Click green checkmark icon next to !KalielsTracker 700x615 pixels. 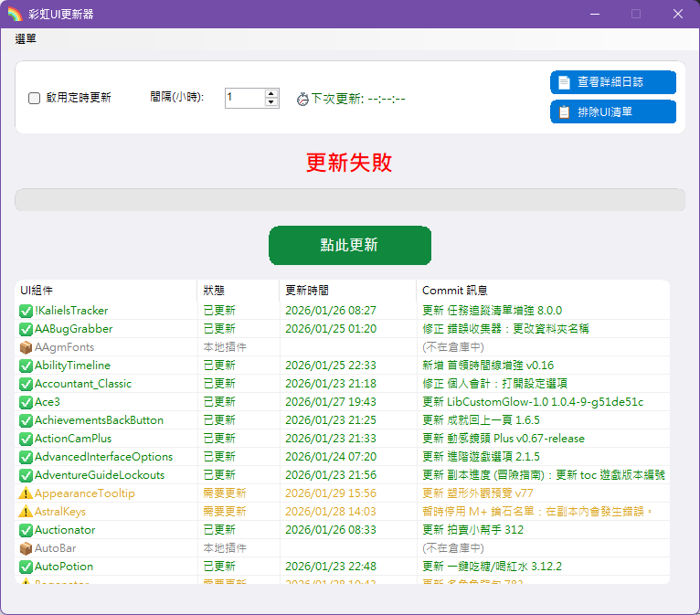point(26,311)
